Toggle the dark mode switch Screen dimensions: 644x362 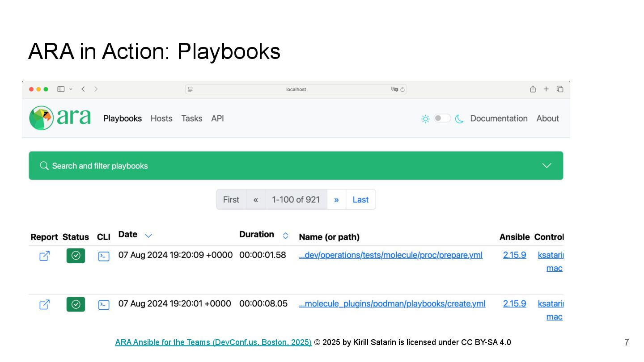click(x=442, y=118)
